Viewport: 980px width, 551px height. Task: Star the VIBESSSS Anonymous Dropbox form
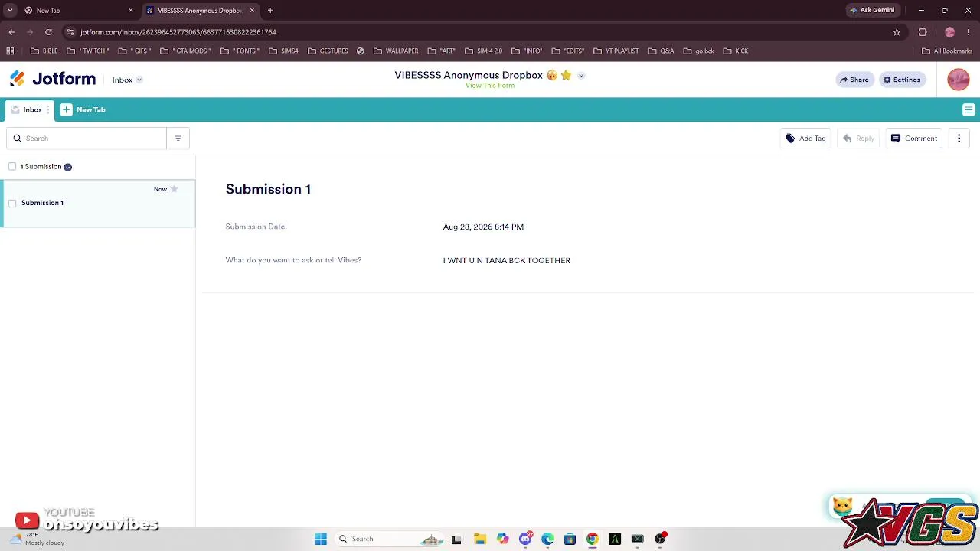pos(566,75)
